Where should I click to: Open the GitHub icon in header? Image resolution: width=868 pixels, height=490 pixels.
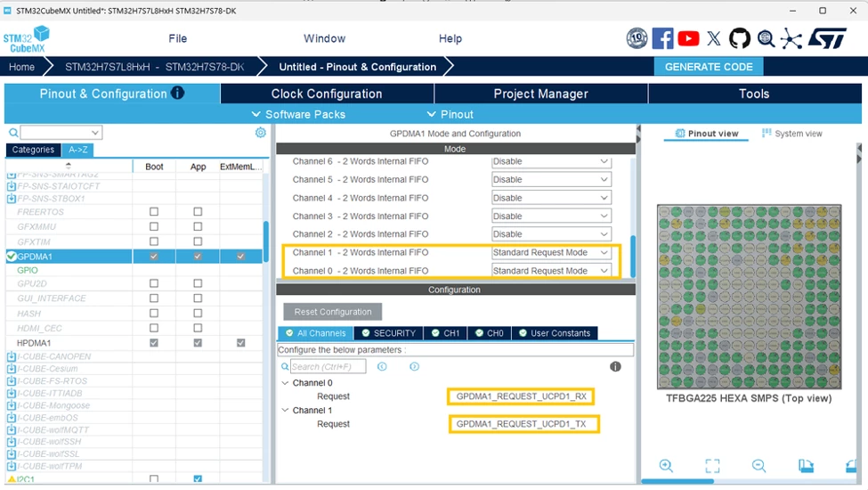740,38
